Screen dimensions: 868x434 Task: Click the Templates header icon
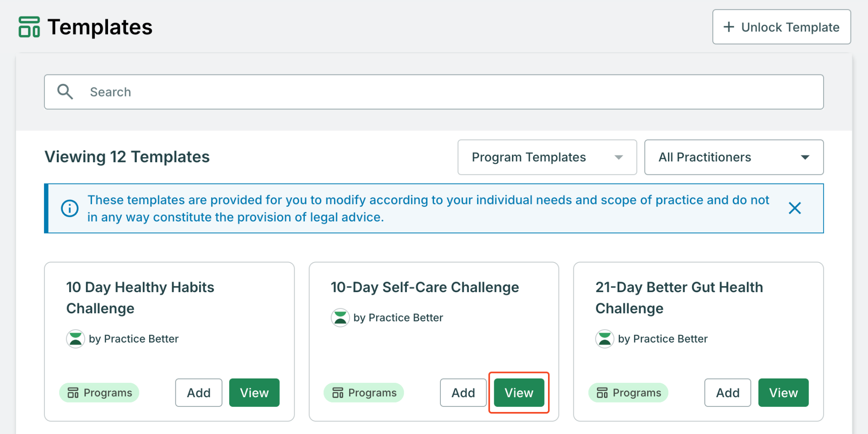(29, 27)
